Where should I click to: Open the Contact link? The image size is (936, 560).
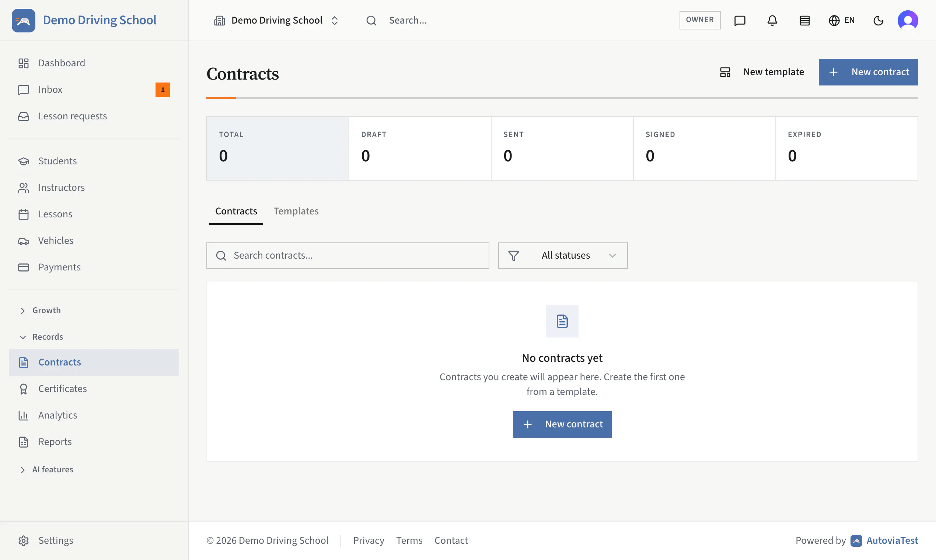click(451, 541)
